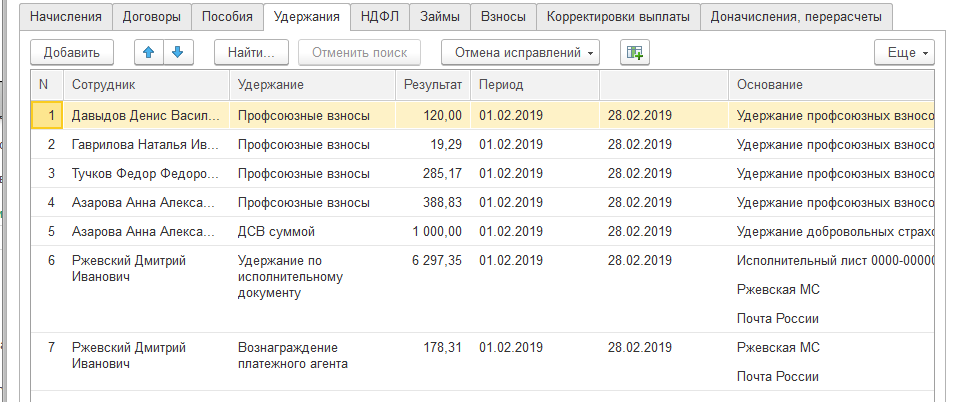Select the Пособия tab

pos(227,16)
